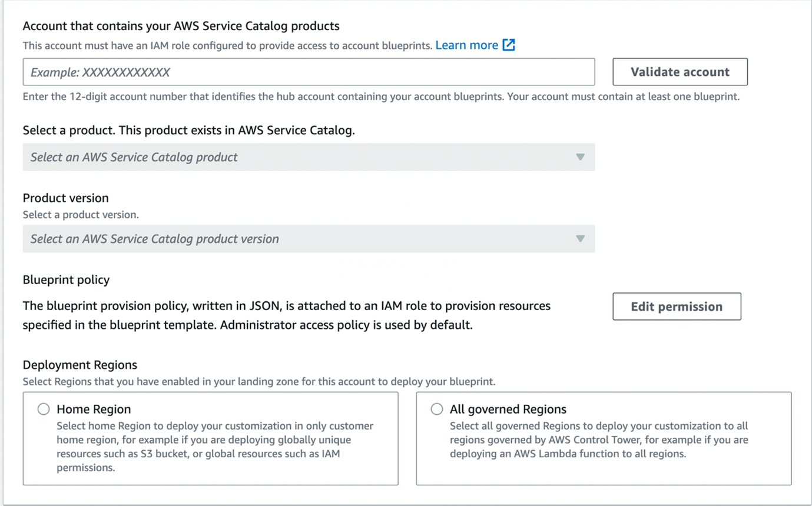The width and height of the screenshot is (812, 506).
Task: Click the Blueprint policy section heading
Action: point(66,279)
